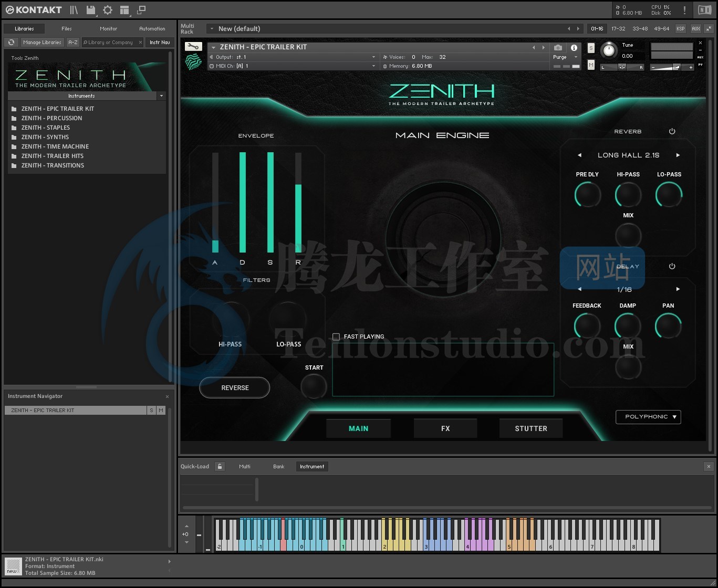Open the FX page tab

(x=445, y=428)
